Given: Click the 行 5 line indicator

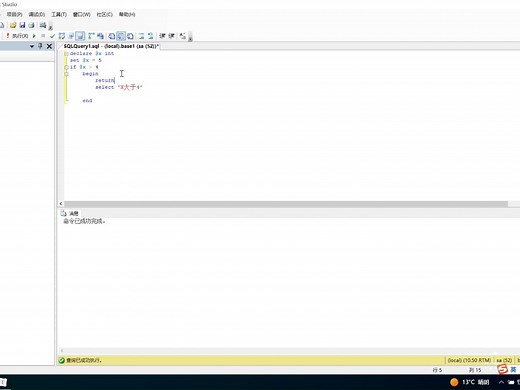Looking at the screenshot, I should 437,370.
